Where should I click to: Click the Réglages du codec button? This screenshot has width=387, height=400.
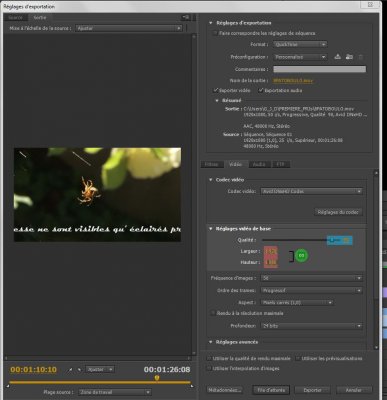(338, 212)
